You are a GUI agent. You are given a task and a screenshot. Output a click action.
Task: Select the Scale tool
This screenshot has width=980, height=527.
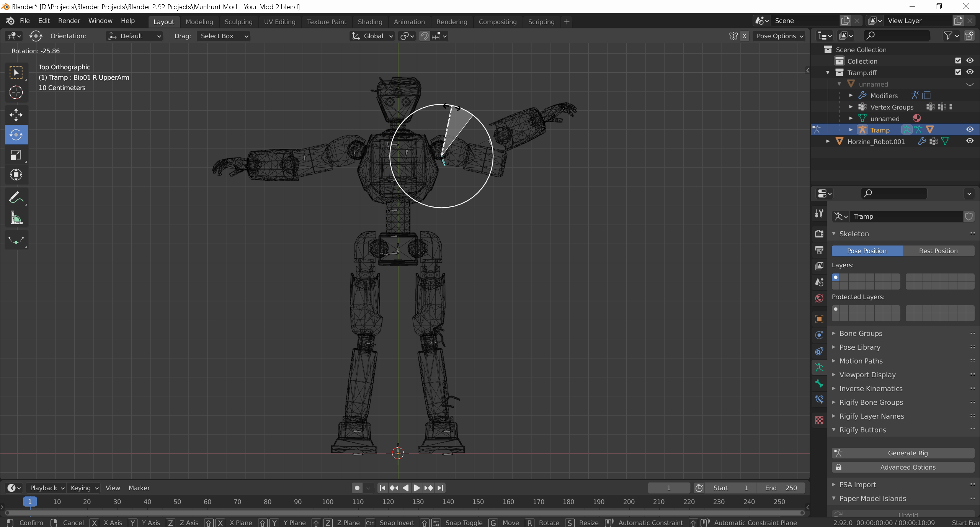16,155
